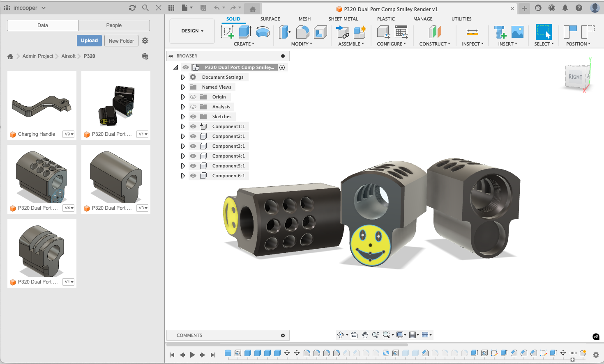The height and width of the screenshot is (364, 604).
Task: Toggle visibility of Sketches folder
Action: 193,117
